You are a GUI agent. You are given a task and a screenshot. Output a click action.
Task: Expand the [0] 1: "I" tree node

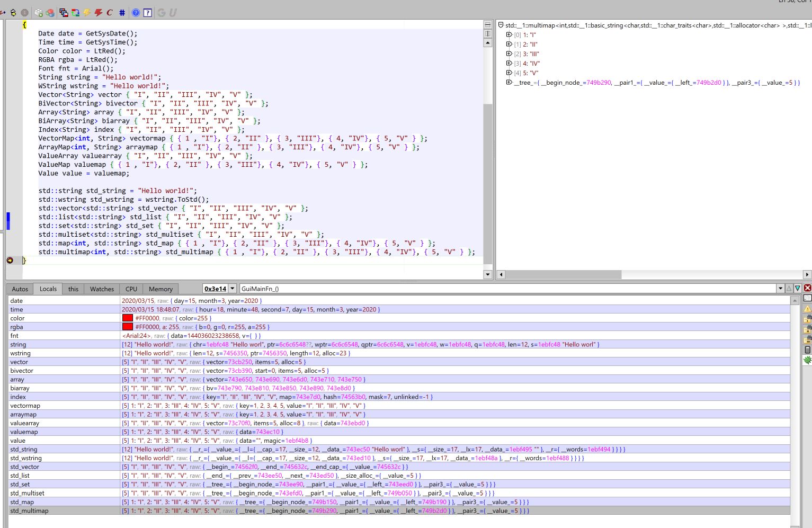(x=509, y=35)
